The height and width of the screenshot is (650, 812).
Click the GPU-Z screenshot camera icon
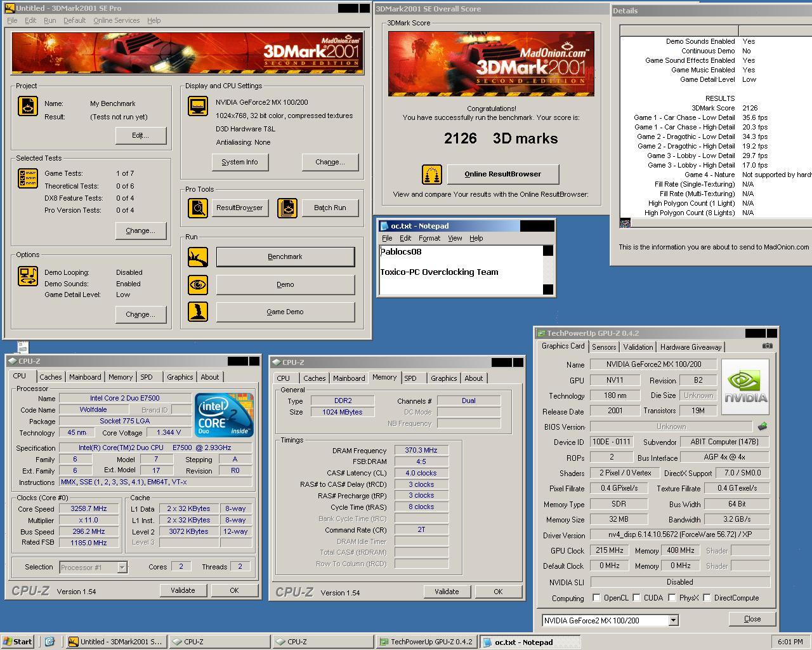[767, 346]
